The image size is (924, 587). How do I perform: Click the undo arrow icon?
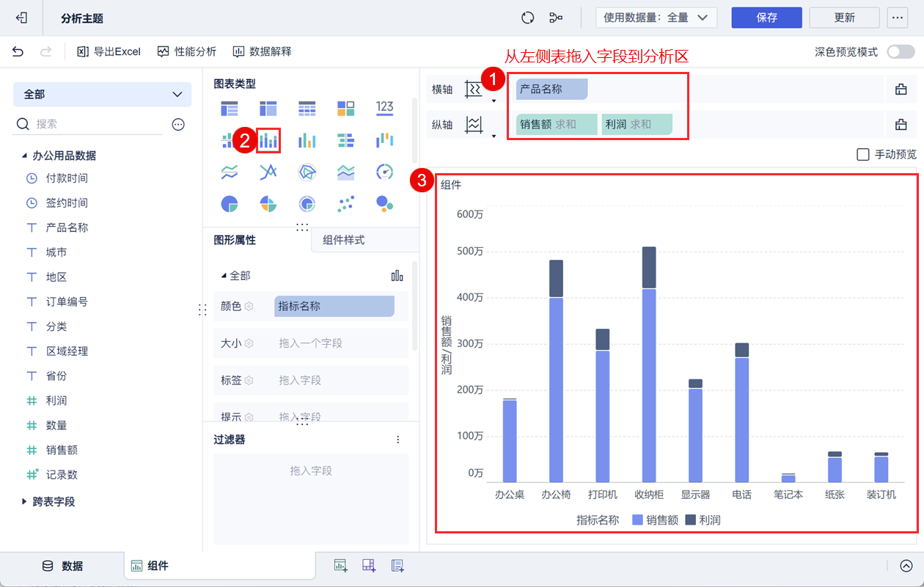tap(18, 51)
